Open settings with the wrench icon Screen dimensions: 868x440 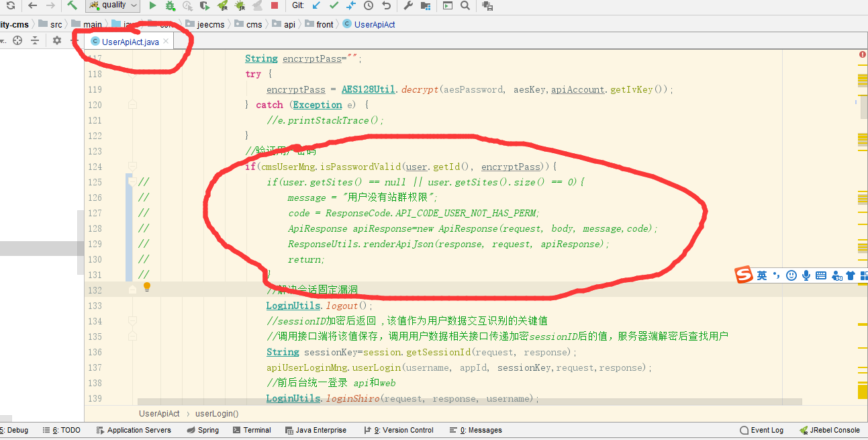pos(407,5)
